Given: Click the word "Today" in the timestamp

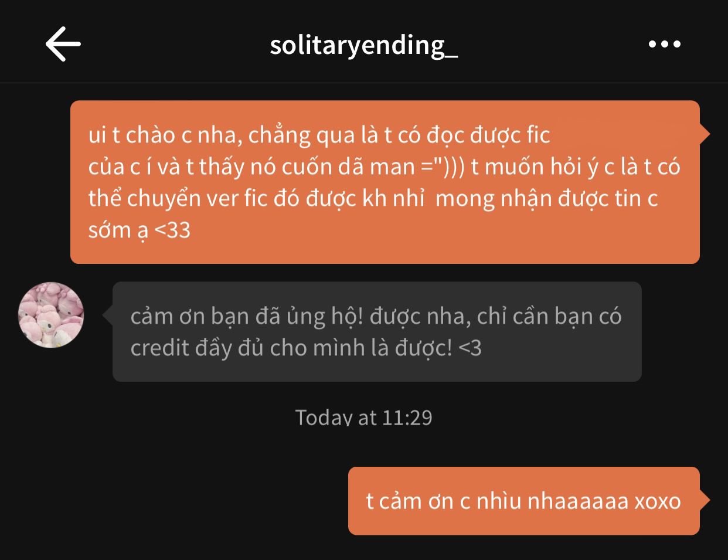Looking at the screenshot, I should [324, 418].
